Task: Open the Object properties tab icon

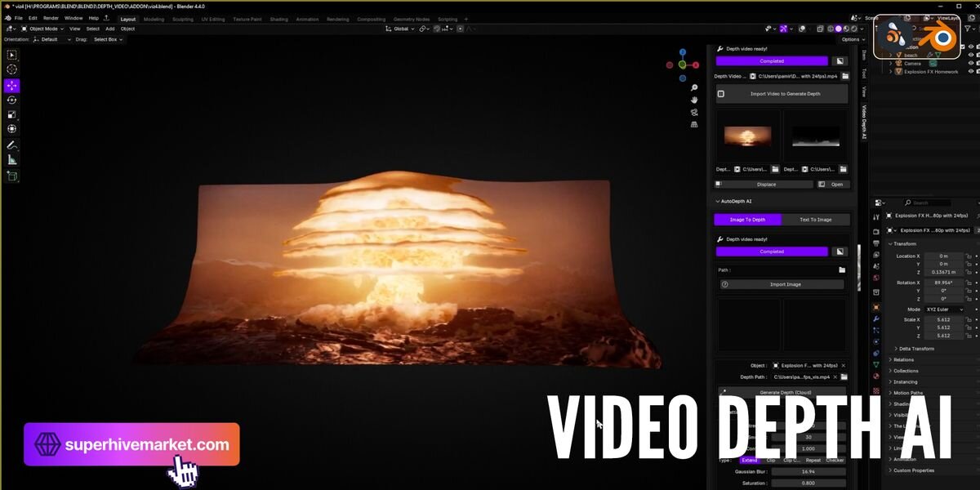Action: coord(876,307)
